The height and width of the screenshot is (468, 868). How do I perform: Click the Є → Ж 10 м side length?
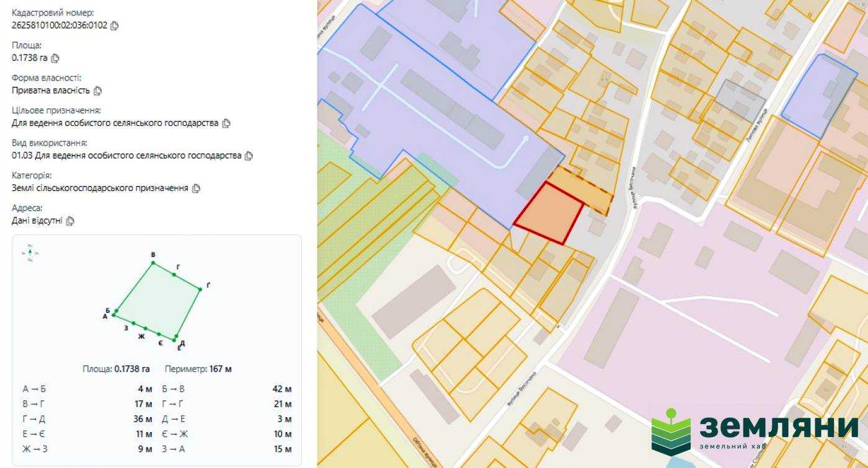[227, 434]
